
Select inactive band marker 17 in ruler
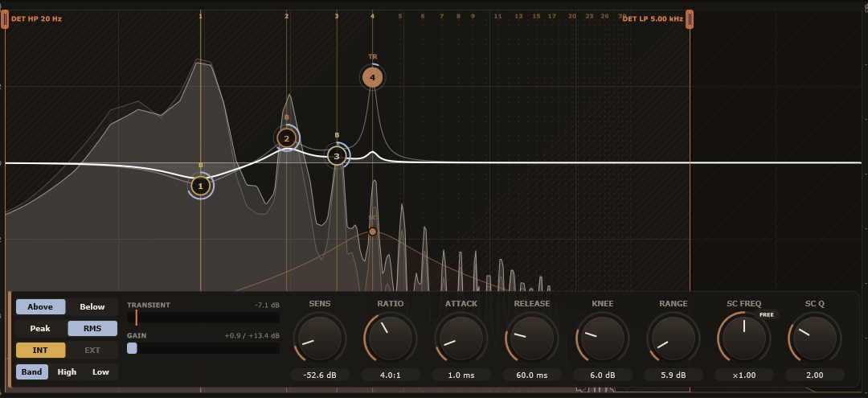pos(552,16)
